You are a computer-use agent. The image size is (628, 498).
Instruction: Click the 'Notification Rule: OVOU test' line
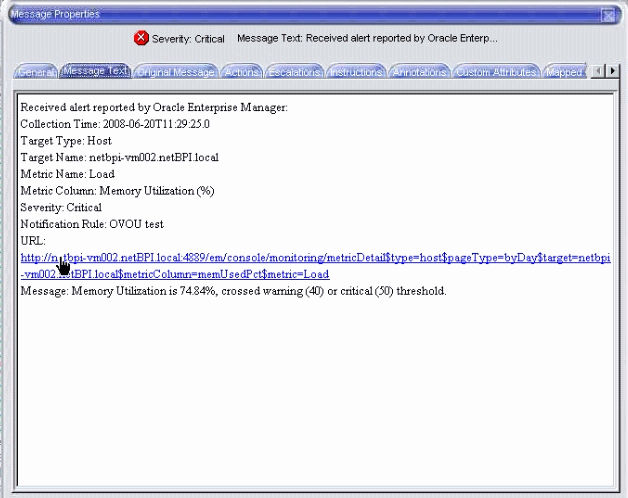pos(92,224)
